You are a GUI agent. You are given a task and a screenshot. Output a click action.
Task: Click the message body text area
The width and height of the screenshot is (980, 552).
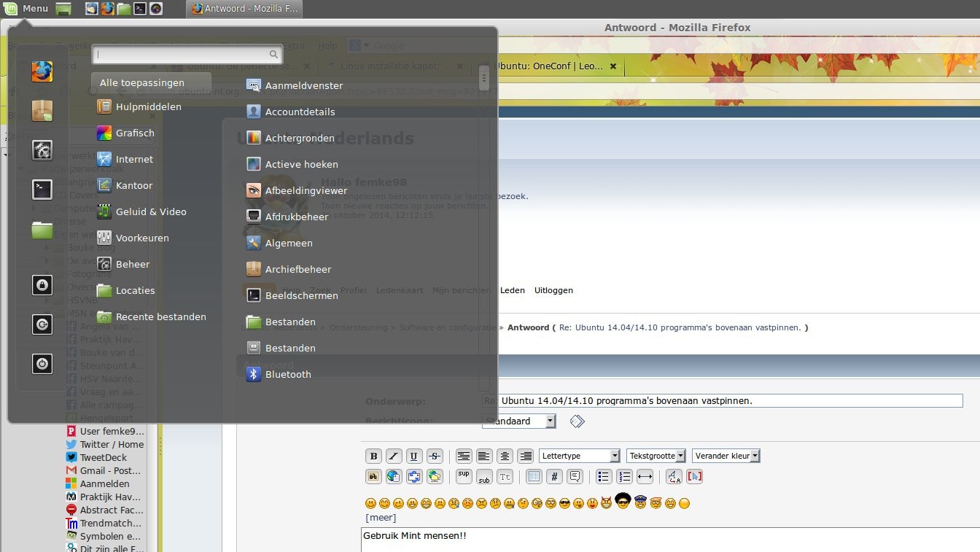click(x=670, y=540)
